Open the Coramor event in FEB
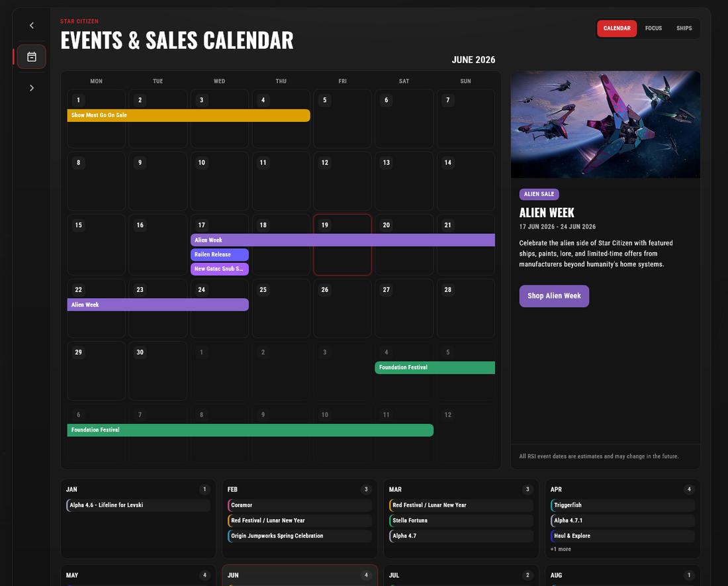Viewport: 728px width, 586px height. (x=300, y=505)
